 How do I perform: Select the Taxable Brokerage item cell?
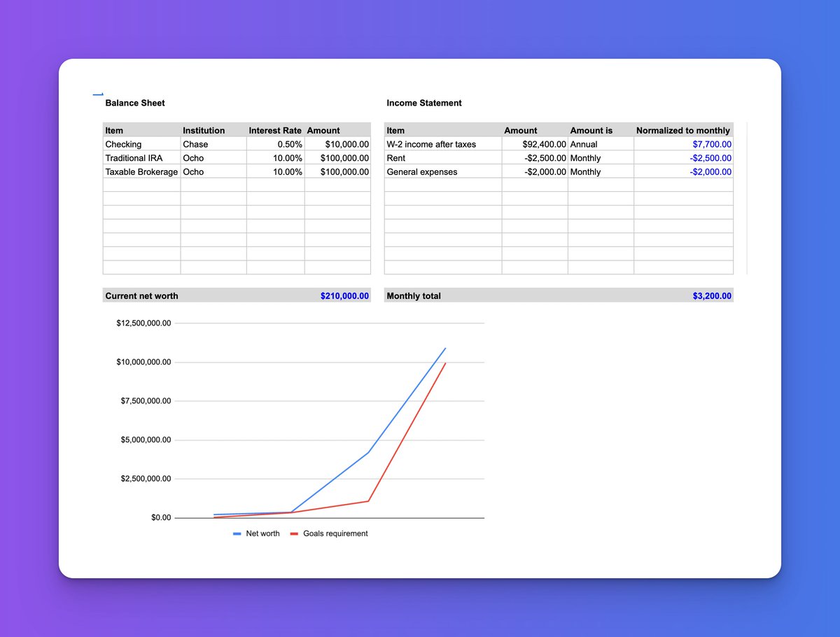point(141,171)
